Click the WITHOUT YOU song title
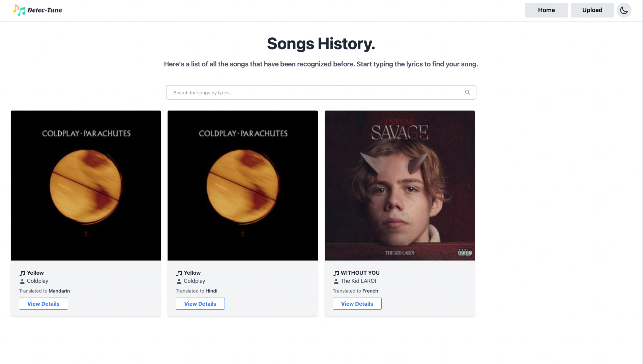Image resolution: width=643 pixels, height=364 pixels. click(x=360, y=273)
